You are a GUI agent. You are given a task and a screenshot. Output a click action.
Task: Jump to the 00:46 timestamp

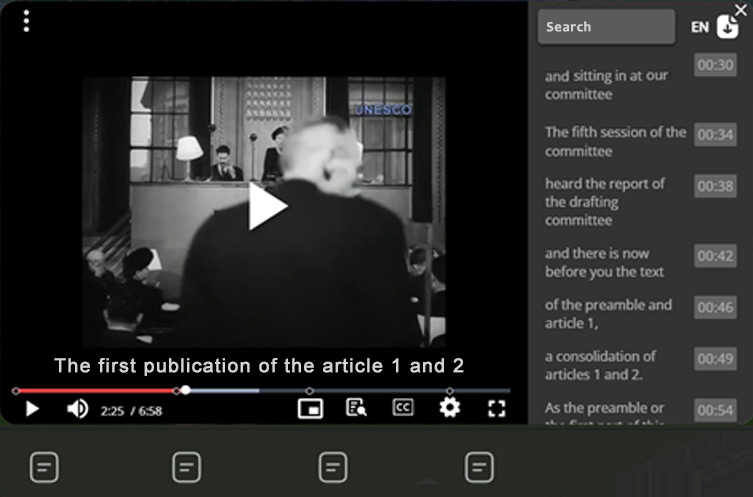click(715, 307)
